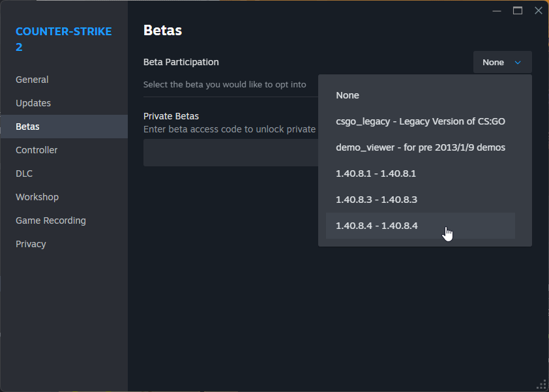This screenshot has height=392, width=549.
Task: Collapse the Beta Participation dropdown
Action: [502, 62]
